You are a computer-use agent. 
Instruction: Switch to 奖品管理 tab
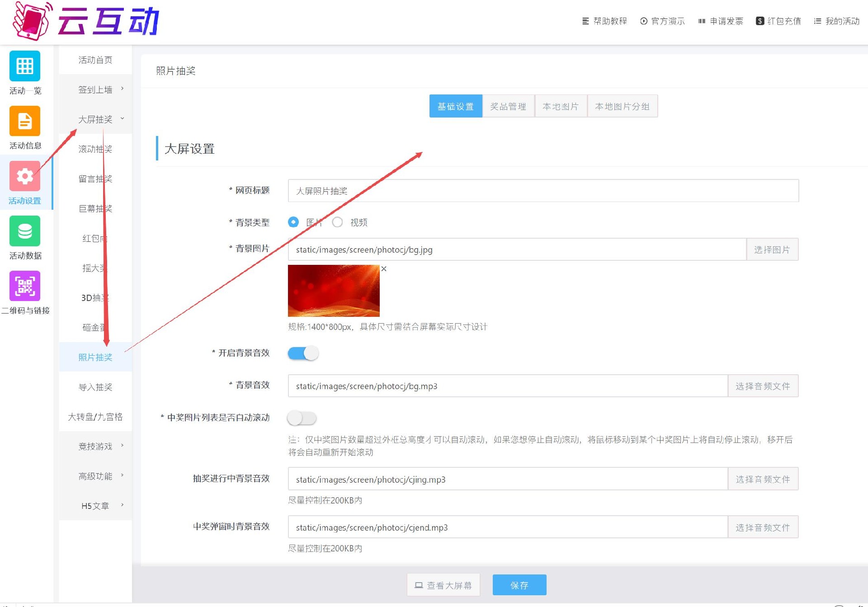[x=508, y=106]
